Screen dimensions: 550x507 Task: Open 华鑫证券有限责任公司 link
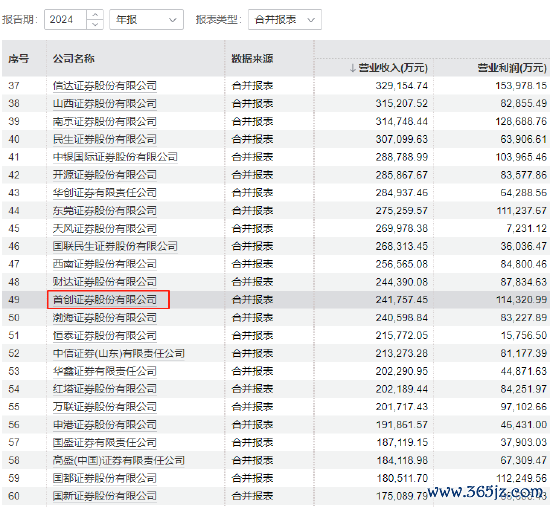click(x=105, y=371)
